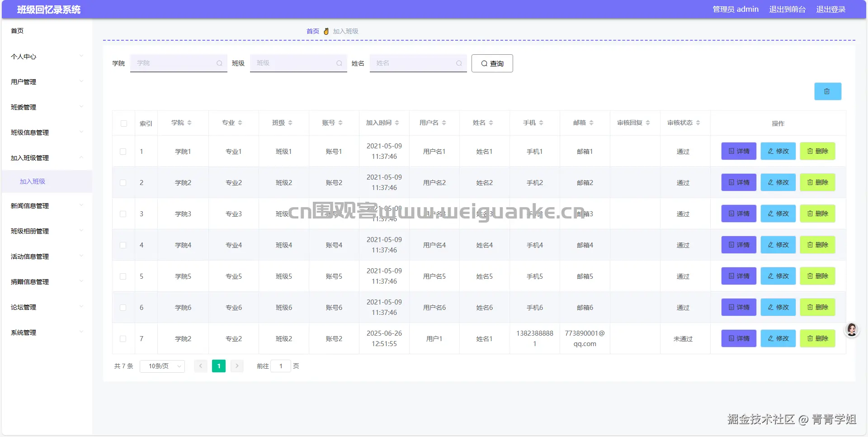The width and height of the screenshot is (868, 437).
Task: Open 详情 for row 1 (用户名1)
Action: pos(739,151)
